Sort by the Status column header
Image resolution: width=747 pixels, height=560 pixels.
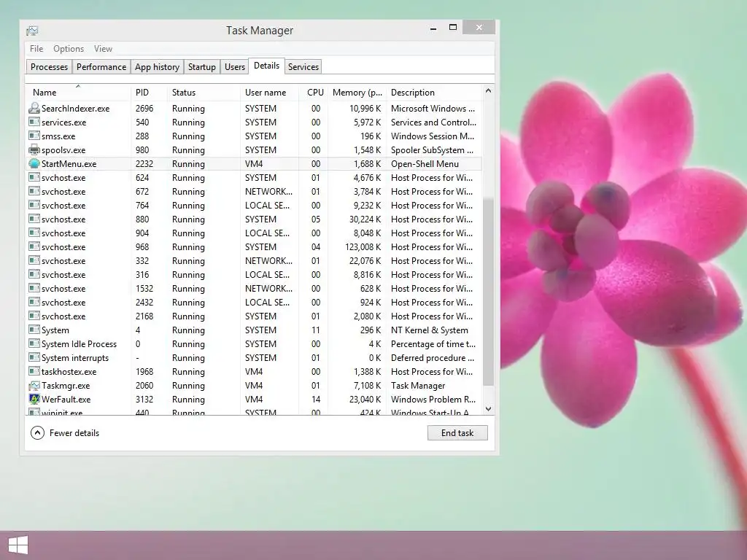pos(204,92)
